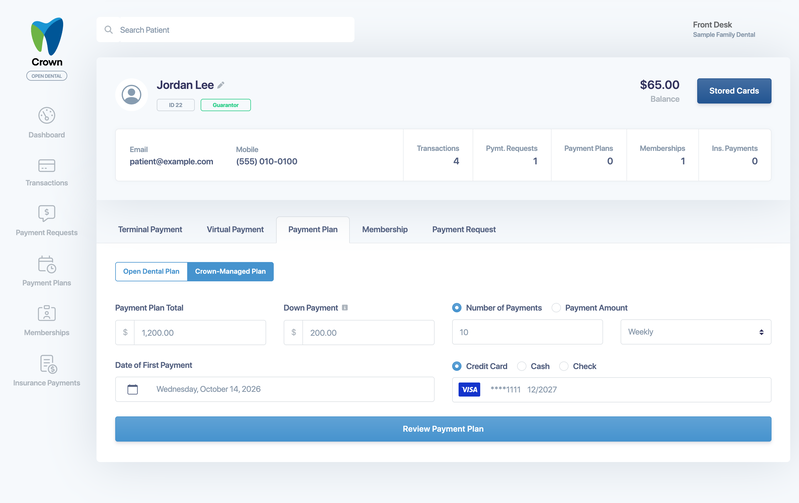Click Review Payment Plan button
Viewport: 799px width, 503px height.
[443, 429]
